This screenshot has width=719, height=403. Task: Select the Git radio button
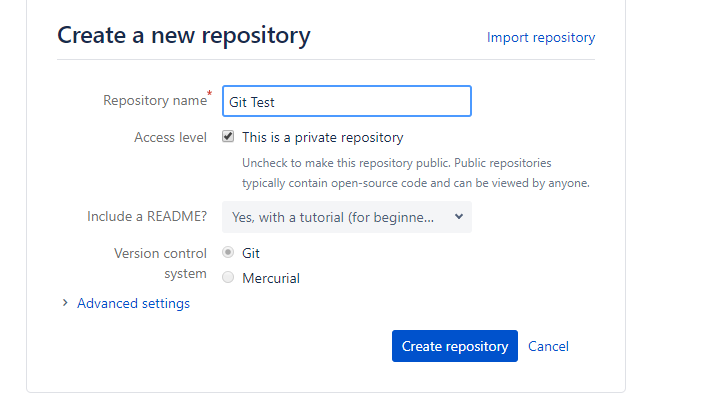(x=228, y=252)
